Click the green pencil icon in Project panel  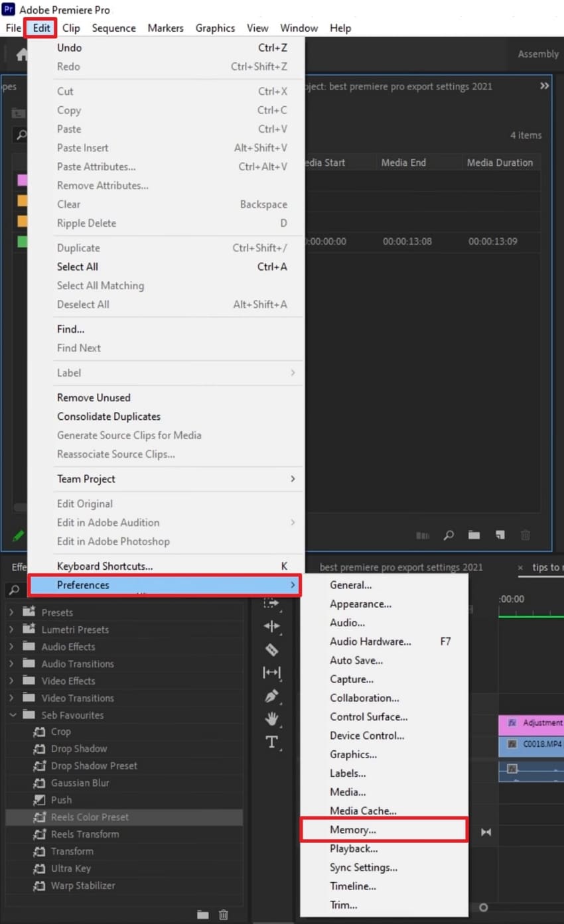[x=18, y=535]
